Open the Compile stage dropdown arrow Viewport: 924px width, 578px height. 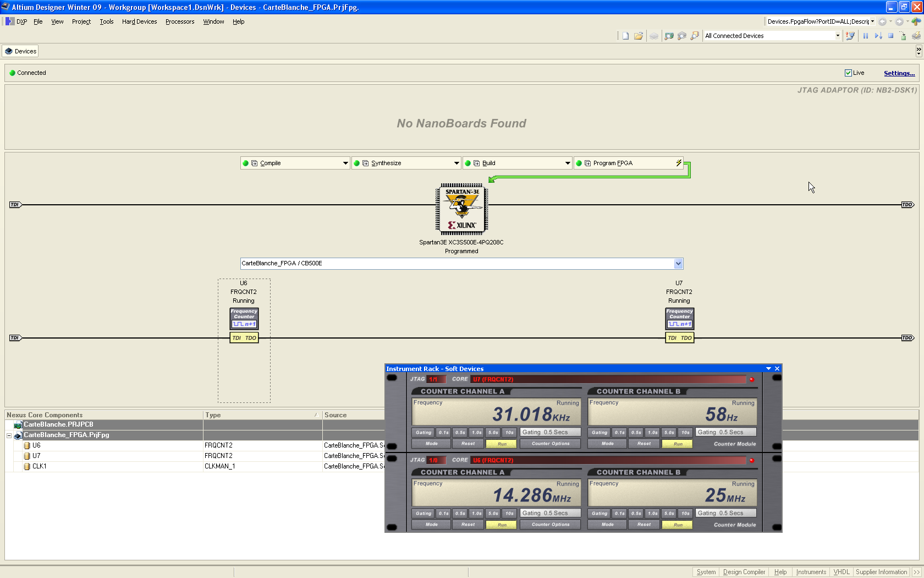tap(345, 163)
